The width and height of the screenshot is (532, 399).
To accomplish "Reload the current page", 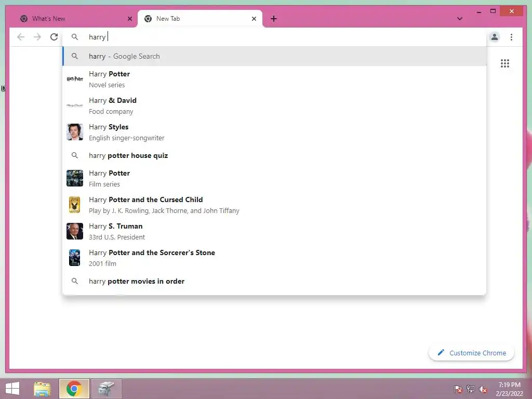I will 54,37.
